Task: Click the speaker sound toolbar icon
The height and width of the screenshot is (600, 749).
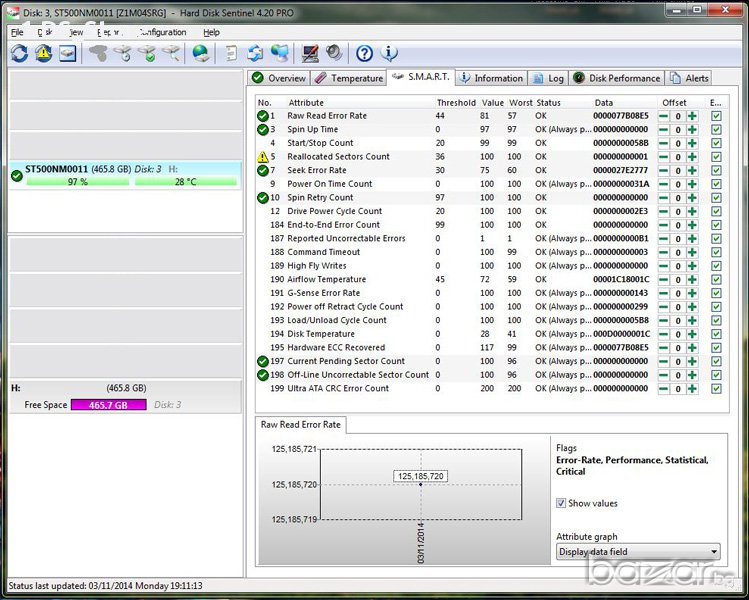Action: (334, 54)
